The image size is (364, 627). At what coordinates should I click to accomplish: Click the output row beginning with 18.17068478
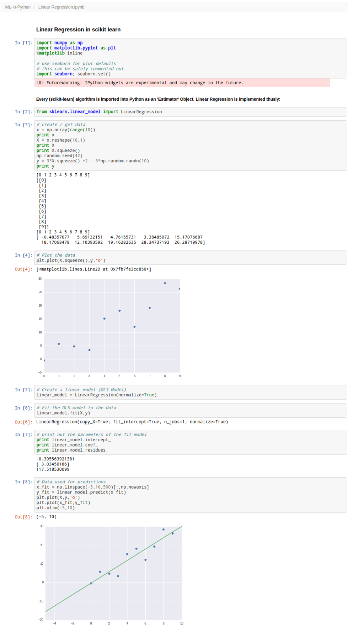[123, 242]
